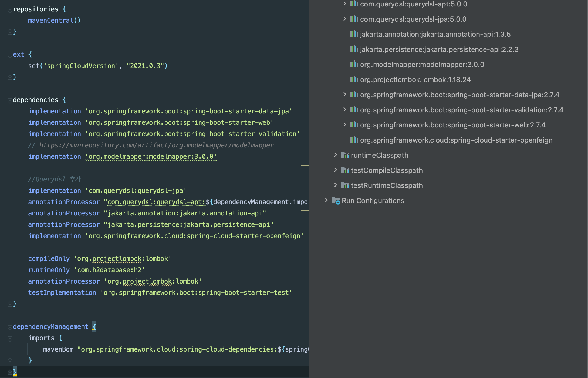Click the runtimeClasspath folder icon

click(x=345, y=155)
